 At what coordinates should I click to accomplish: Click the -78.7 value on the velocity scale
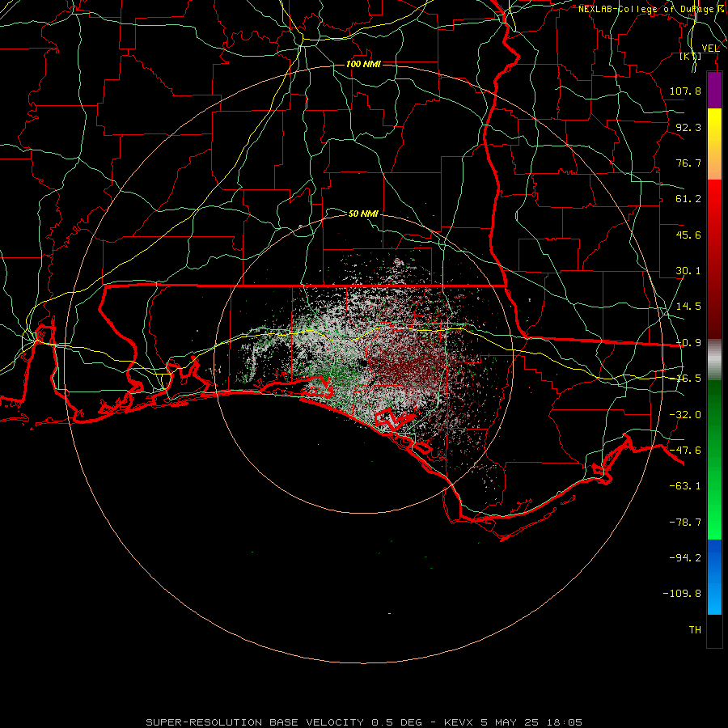click(x=685, y=523)
